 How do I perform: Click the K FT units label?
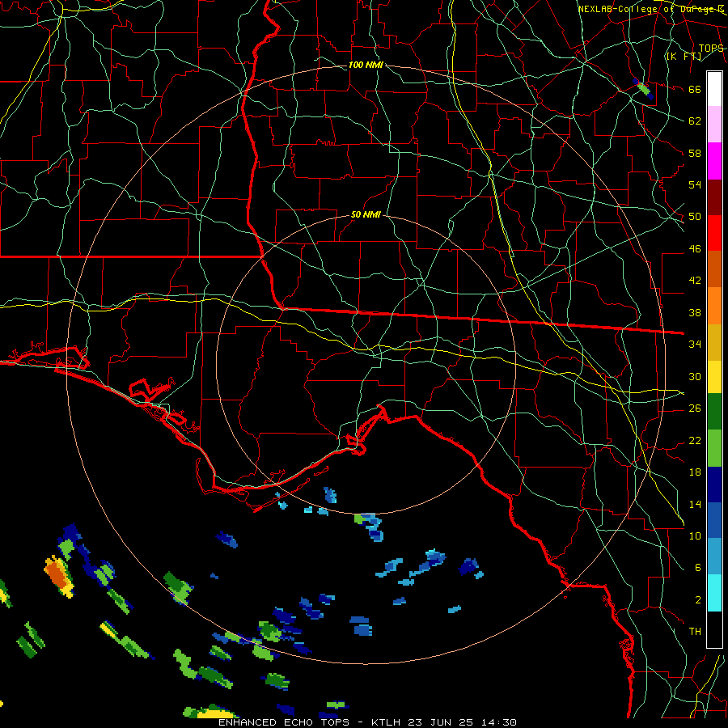[684, 56]
